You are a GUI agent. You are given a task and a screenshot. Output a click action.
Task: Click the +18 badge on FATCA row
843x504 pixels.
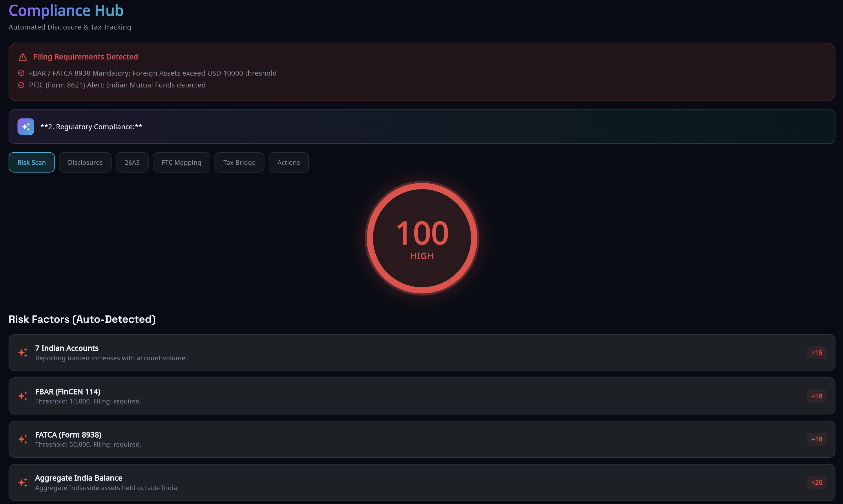(x=817, y=439)
